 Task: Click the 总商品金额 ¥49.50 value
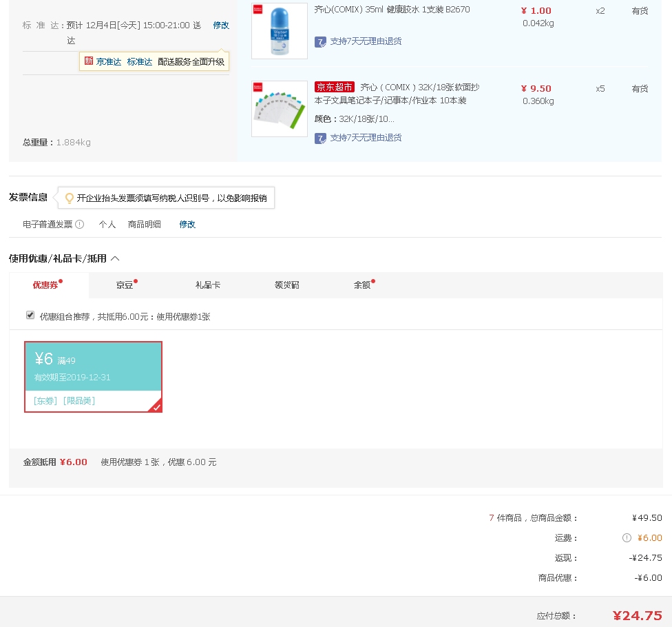647,518
